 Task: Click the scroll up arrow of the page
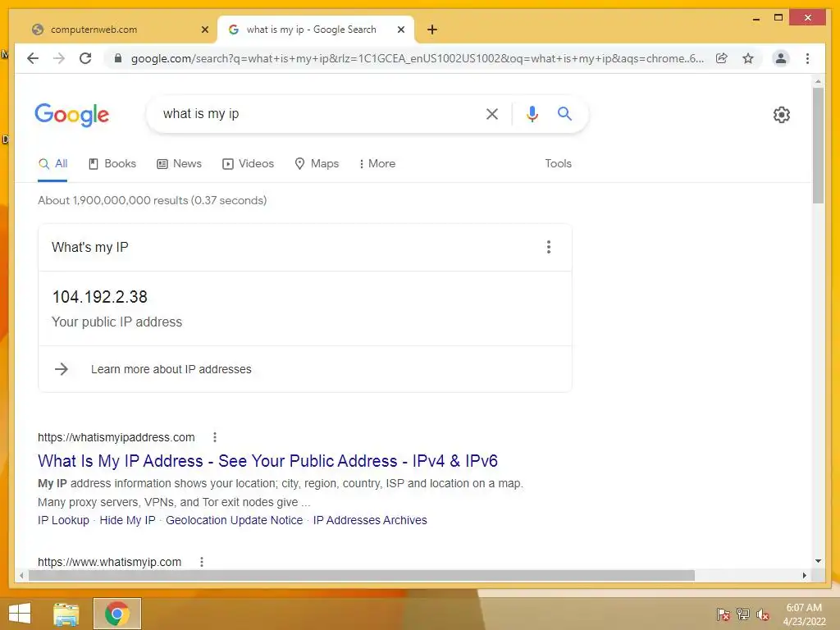tap(818, 82)
